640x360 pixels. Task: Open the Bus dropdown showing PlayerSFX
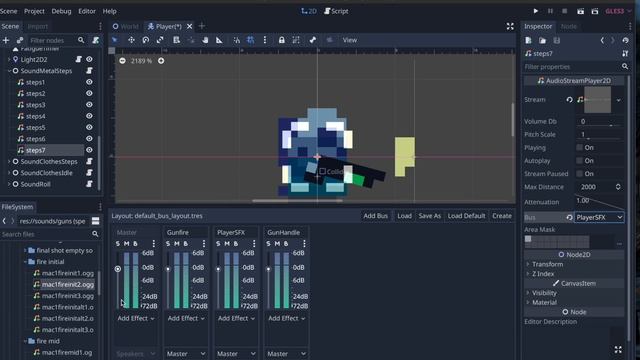tap(599, 218)
